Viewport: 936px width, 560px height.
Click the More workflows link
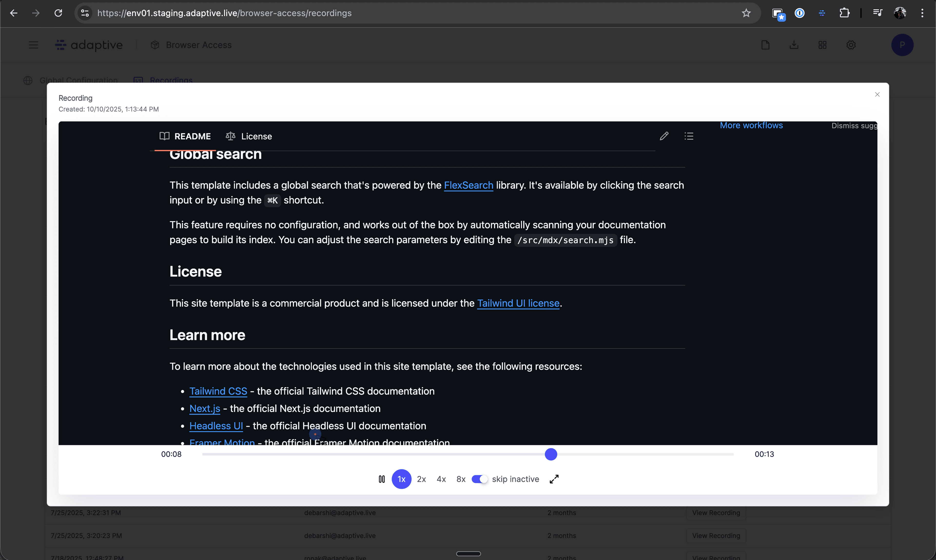click(751, 126)
